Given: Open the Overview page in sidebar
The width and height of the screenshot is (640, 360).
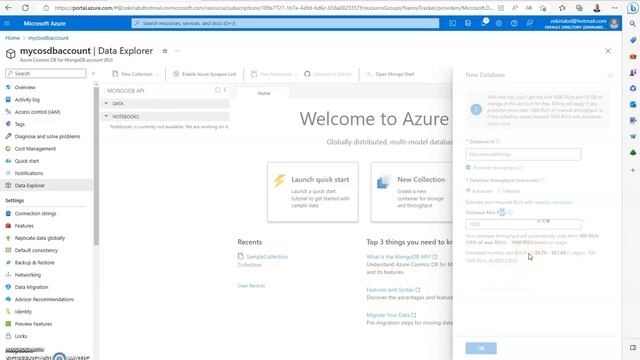Looking at the screenshot, I should tap(25, 87).
